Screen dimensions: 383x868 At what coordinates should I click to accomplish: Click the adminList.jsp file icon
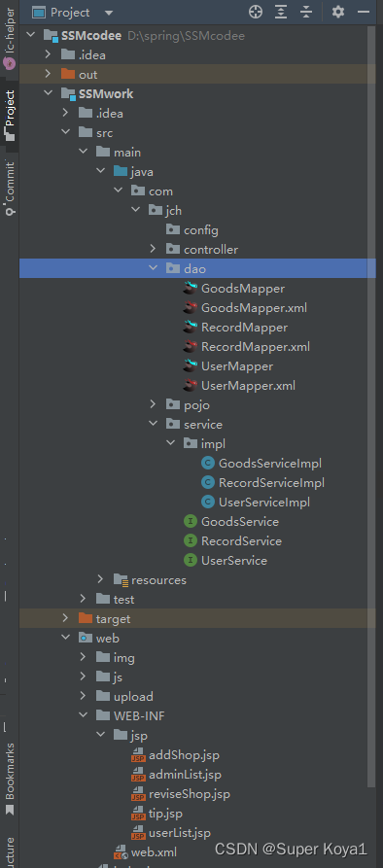coord(138,775)
